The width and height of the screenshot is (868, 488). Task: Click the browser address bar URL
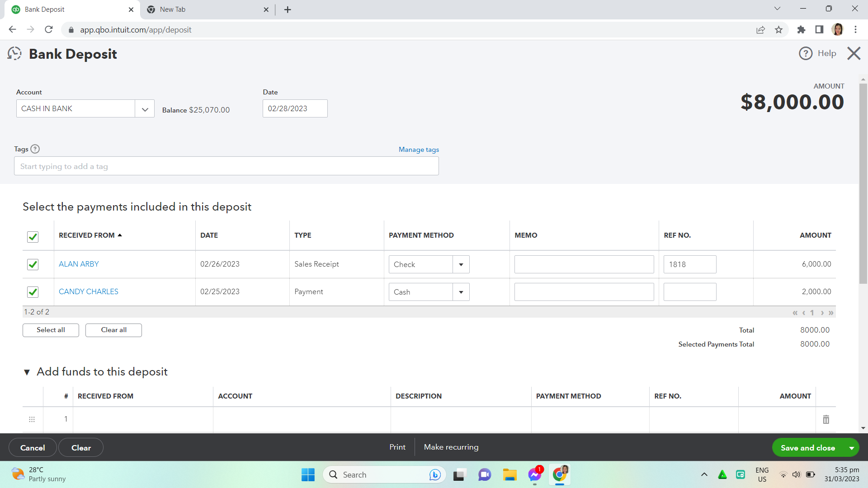coord(136,30)
